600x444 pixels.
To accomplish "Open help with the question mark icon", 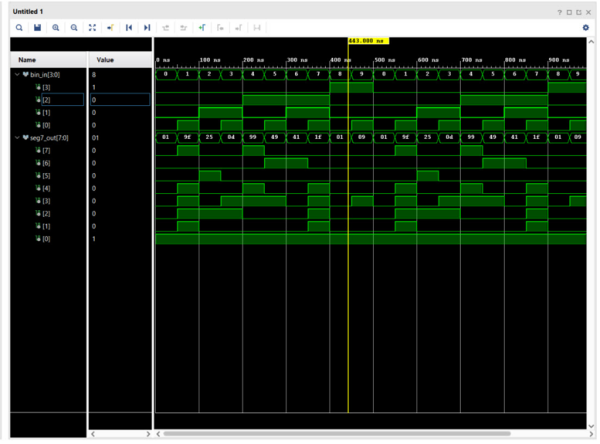I will pyautogui.click(x=559, y=12).
